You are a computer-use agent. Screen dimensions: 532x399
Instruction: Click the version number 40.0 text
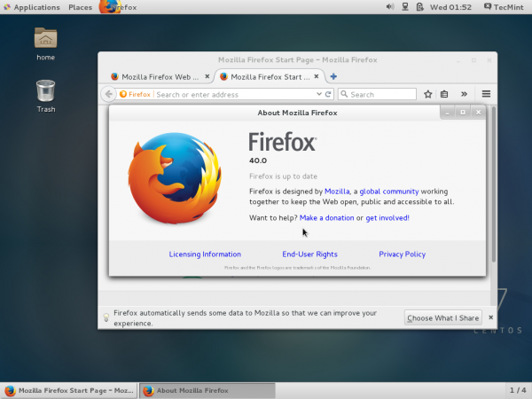[258, 160]
